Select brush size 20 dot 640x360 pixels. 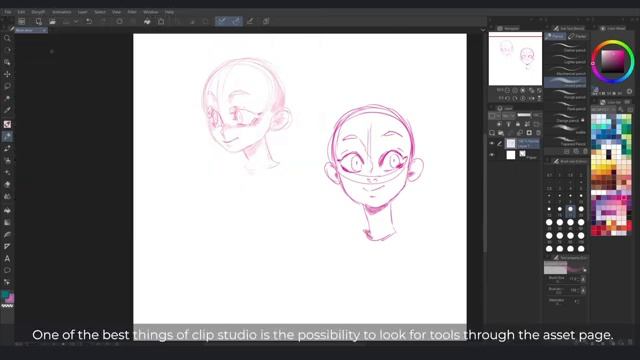[x=581, y=209]
